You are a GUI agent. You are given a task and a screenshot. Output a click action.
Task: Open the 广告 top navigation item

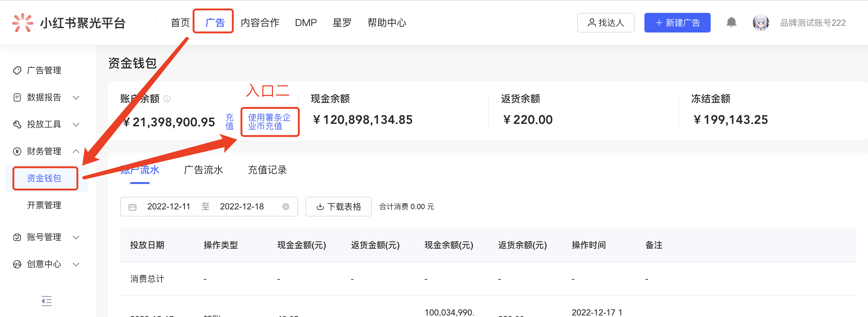[215, 23]
